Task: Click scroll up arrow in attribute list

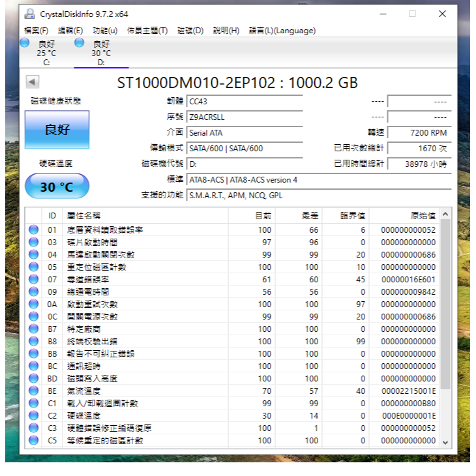Action: (445, 215)
